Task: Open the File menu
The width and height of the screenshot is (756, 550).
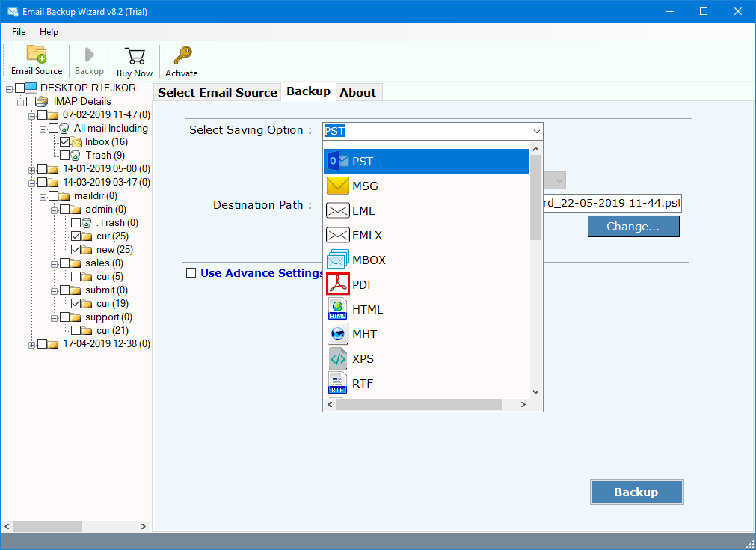Action: tap(19, 32)
